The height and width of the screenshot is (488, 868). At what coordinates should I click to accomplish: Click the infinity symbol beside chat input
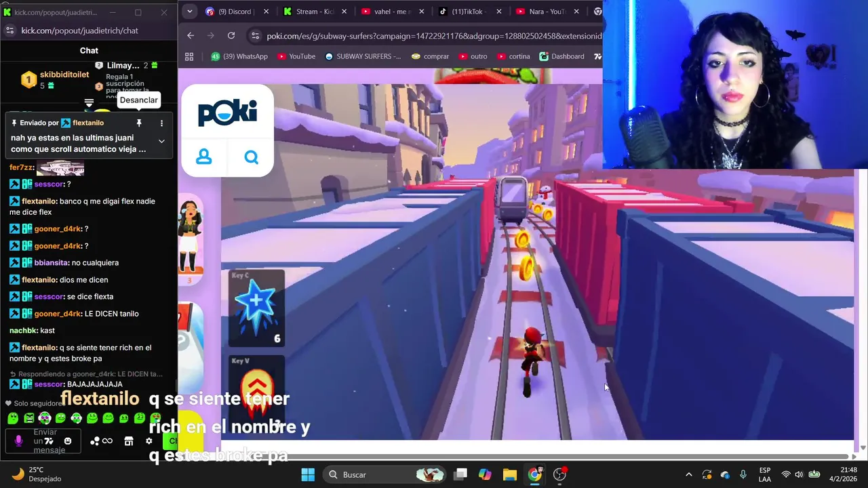tap(107, 441)
